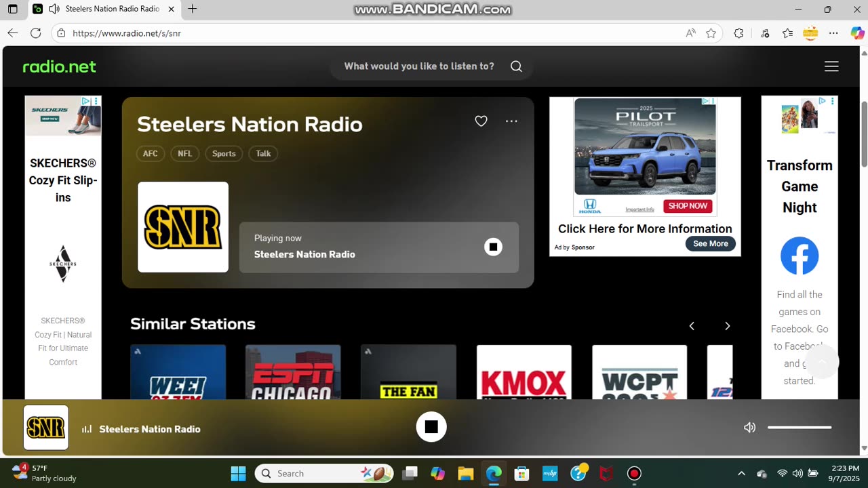Show hidden system tray icons
This screenshot has height=488, width=868.
(x=741, y=473)
